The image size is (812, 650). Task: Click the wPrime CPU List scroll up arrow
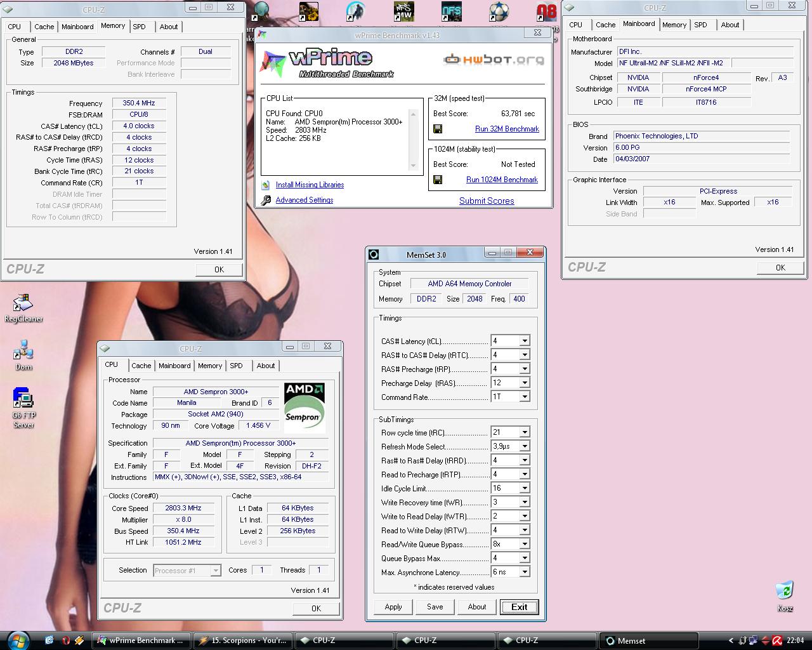click(414, 114)
